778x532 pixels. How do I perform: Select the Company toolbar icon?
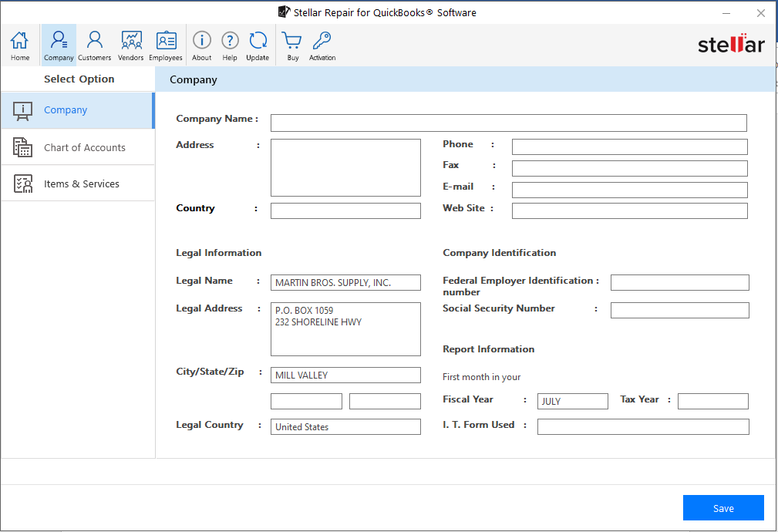coord(59,45)
